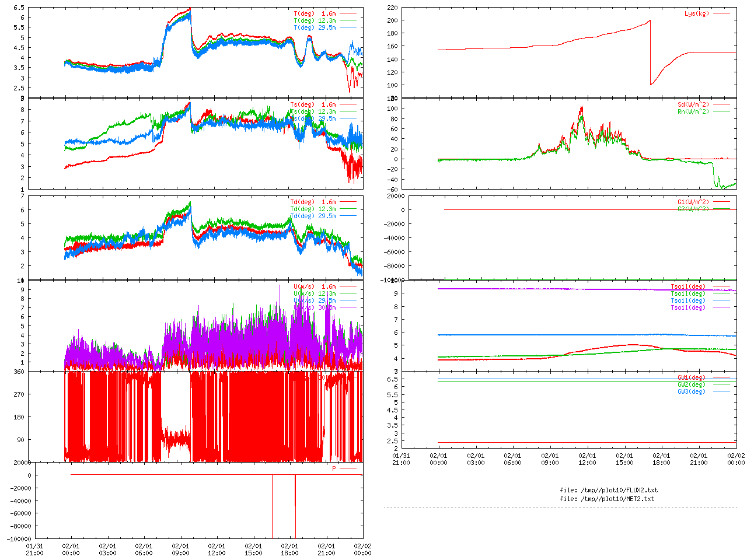Click the red line sample beside T(deg) 1.6m
Viewport: 747px width, 560px height.
coord(348,13)
